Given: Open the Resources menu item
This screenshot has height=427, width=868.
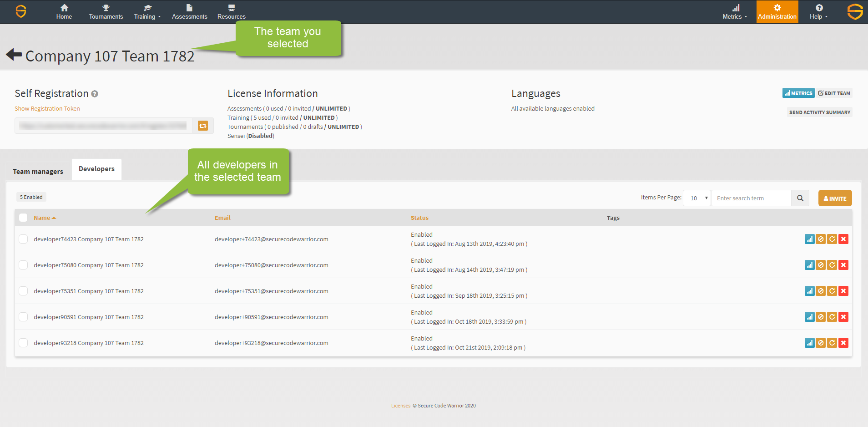Looking at the screenshot, I should (x=232, y=12).
